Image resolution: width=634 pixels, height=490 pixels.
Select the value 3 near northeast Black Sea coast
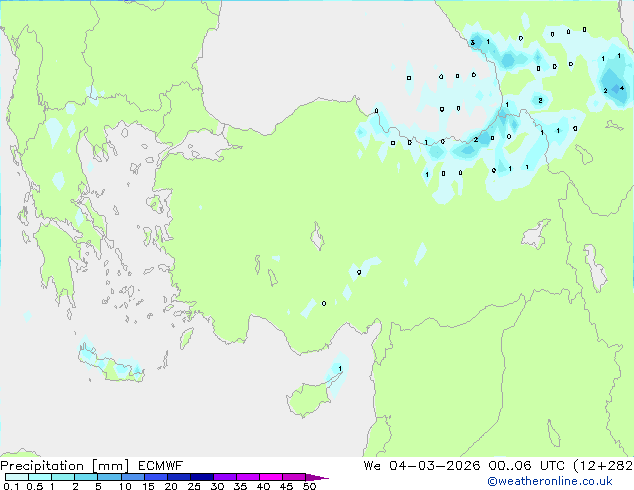coord(472,42)
